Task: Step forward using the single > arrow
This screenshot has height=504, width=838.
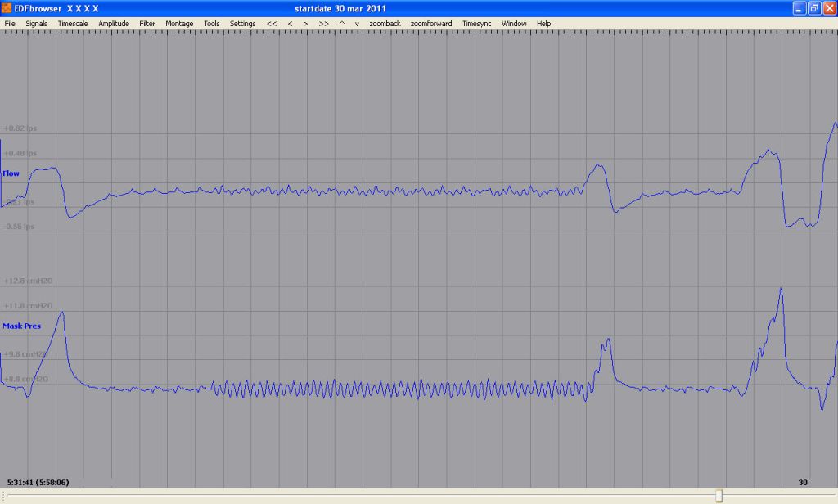Action: [305, 24]
